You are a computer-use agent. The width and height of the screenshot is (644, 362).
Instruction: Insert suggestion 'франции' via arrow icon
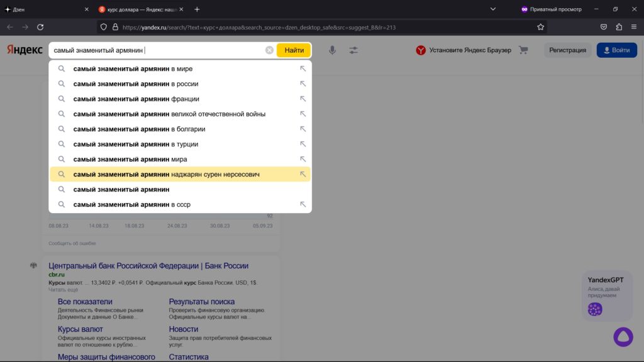tap(303, 99)
